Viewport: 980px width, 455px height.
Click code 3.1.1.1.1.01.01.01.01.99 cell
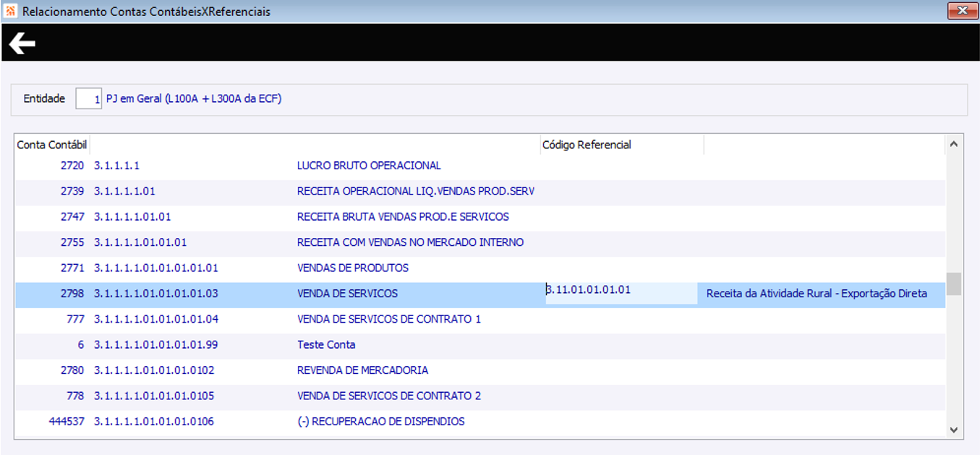coord(156,345)
